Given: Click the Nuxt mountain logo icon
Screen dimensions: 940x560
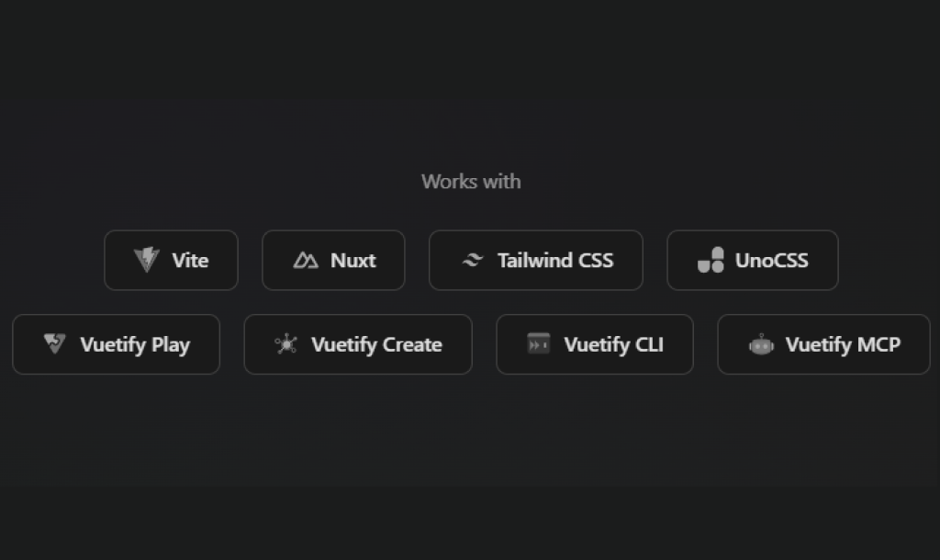Looking at the screenshot, I should pyautogui.click(x=306, y=260).
